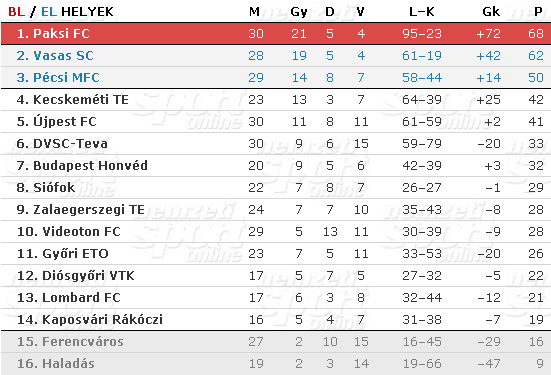Select Győri ETO team name
The height and width of the screenshot is (375, 551).
click(75, 253)
